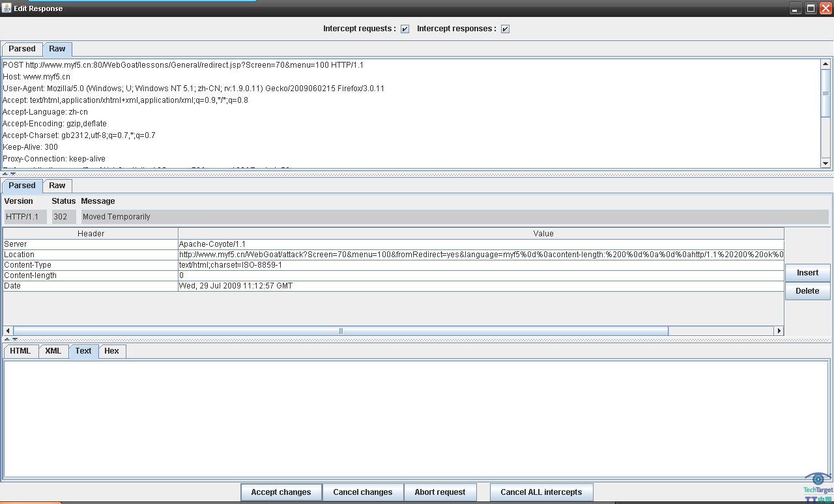Click the Delete header button
The height and width of the screenshot is (504, 834).
pyautogui.click(x=807, y=291)
